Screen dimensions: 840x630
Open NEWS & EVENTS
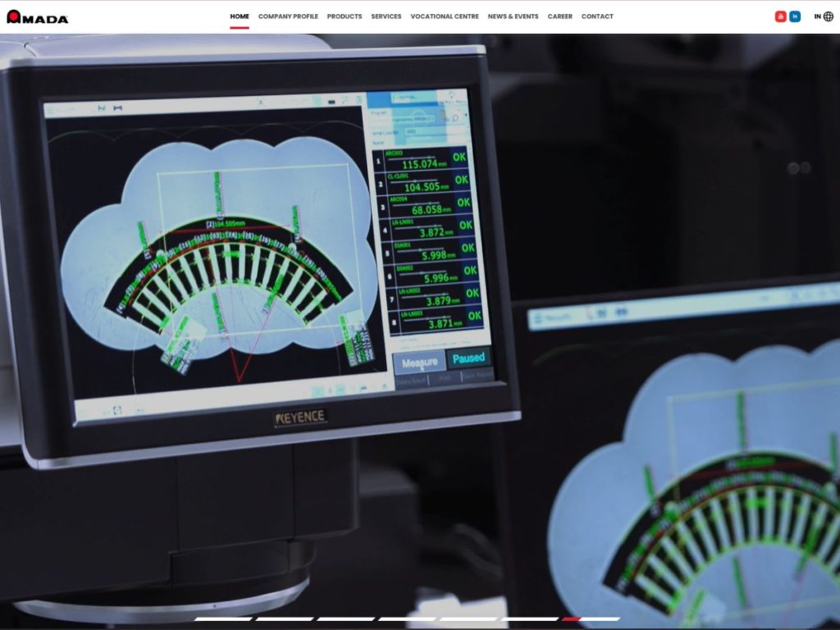[514, 16]
